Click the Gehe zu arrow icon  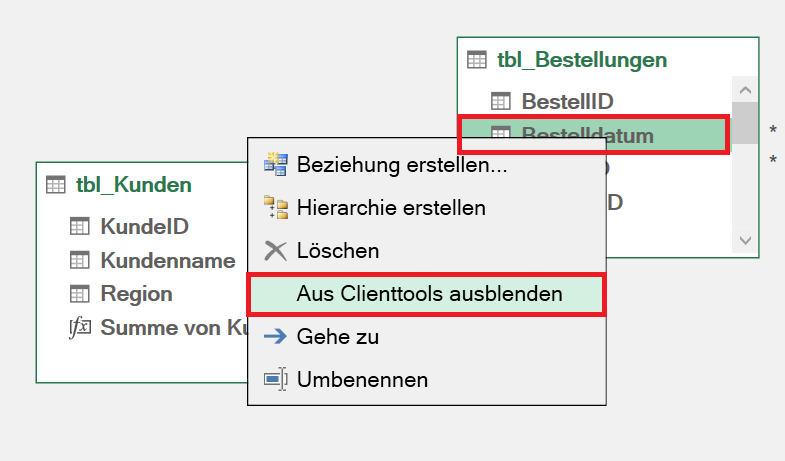tap(275, 336)
